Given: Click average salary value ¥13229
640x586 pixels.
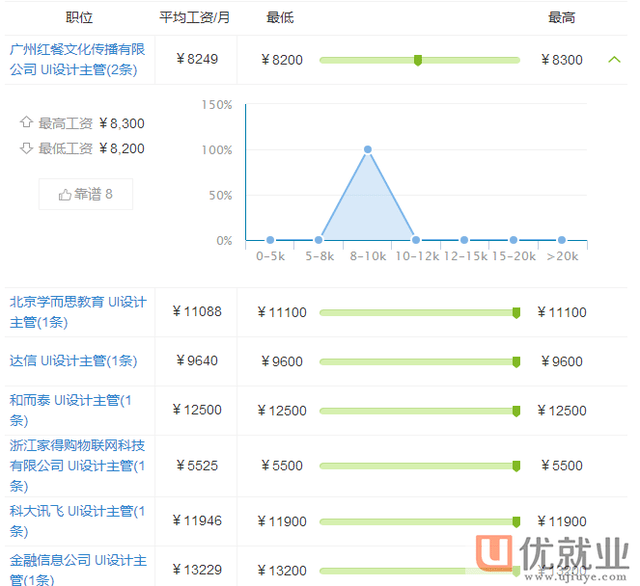Looking at the screenshot, I should click(197, 570).
